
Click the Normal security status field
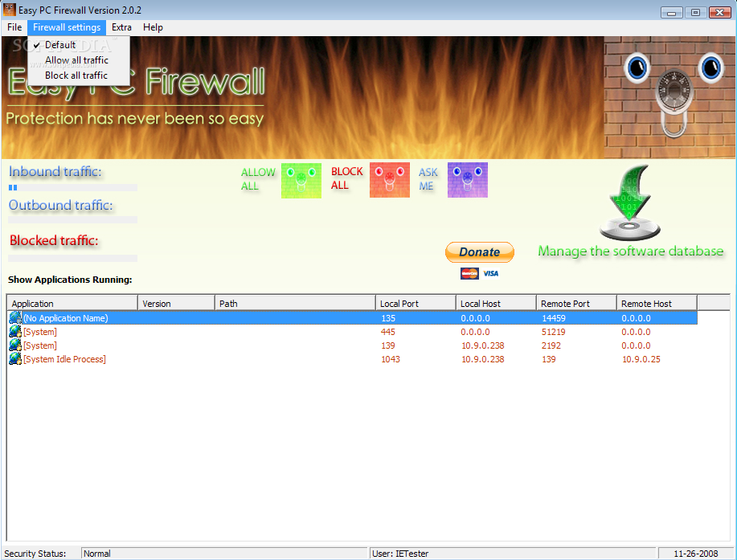224,554
